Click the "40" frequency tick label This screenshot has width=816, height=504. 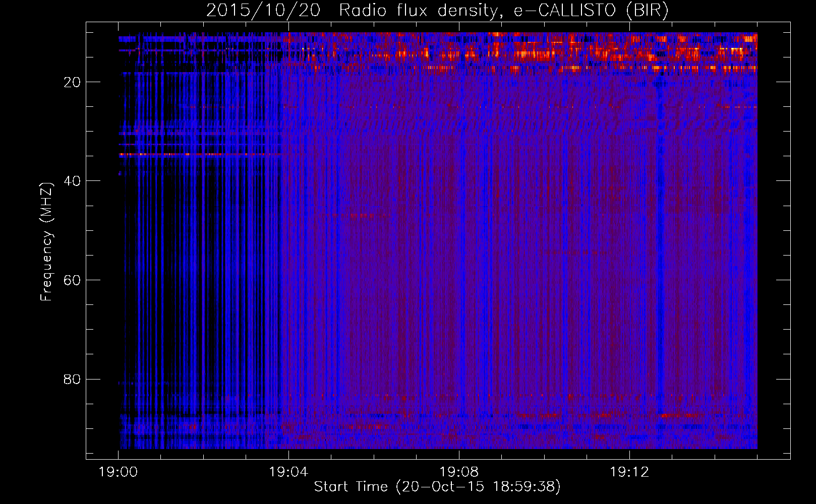(72, 181)
